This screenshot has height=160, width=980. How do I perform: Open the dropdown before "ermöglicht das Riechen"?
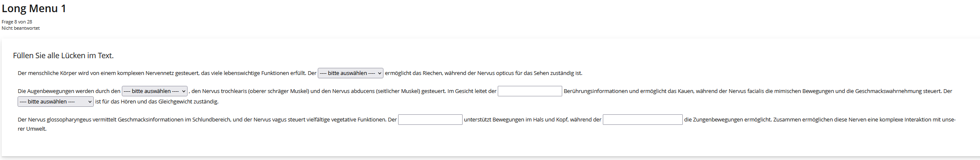point(350,73)
